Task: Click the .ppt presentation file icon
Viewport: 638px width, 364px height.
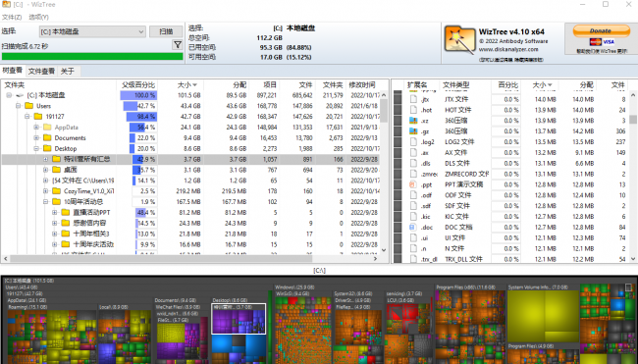Action: (413, 184)
